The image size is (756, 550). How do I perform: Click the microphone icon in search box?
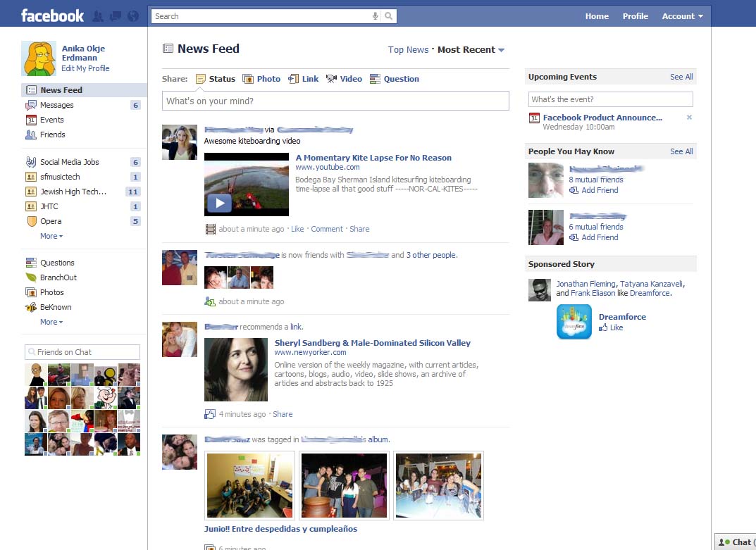375,16
